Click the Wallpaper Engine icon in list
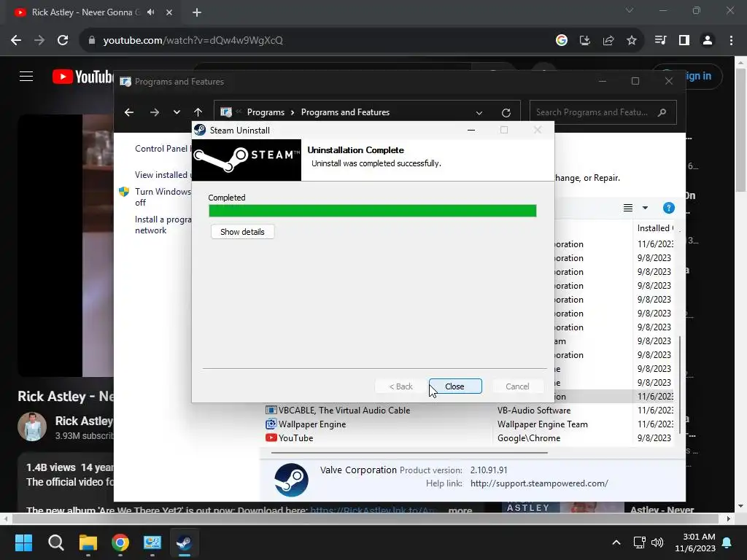 tap(271, 424)
